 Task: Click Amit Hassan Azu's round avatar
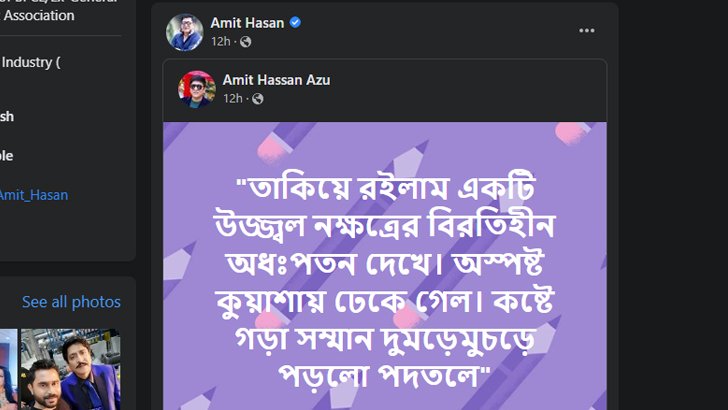tap(197, 89)
